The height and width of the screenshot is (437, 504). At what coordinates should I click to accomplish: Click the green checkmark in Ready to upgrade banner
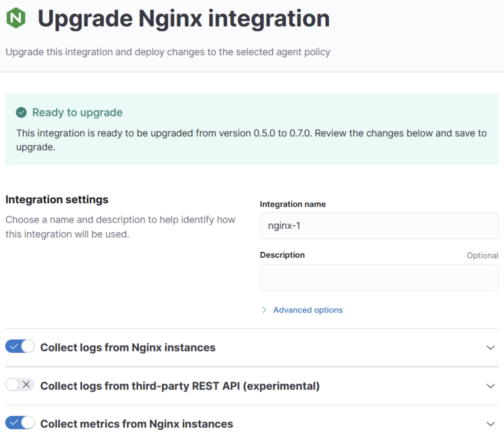click(21, 113)
